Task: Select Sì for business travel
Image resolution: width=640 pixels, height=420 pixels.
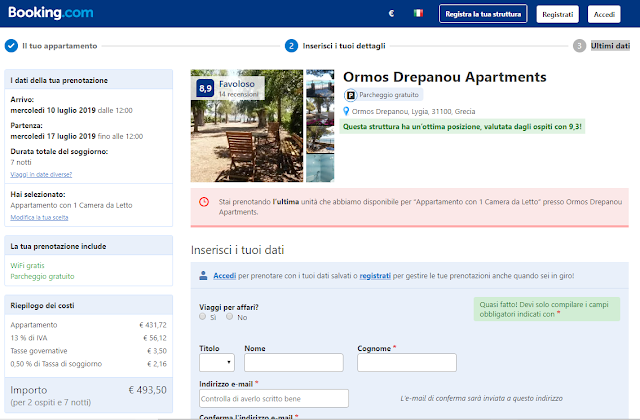Action: click(202, 316)
